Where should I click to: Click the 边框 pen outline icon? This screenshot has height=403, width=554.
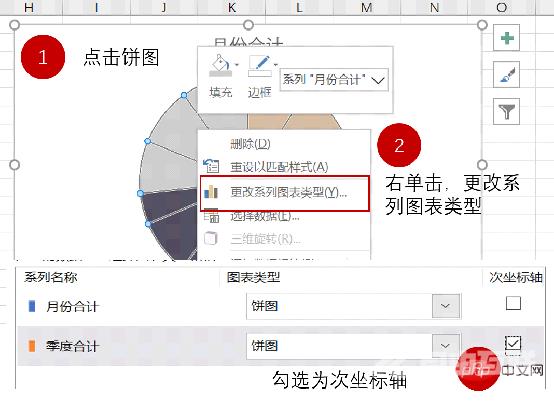(x=260, y=65)
